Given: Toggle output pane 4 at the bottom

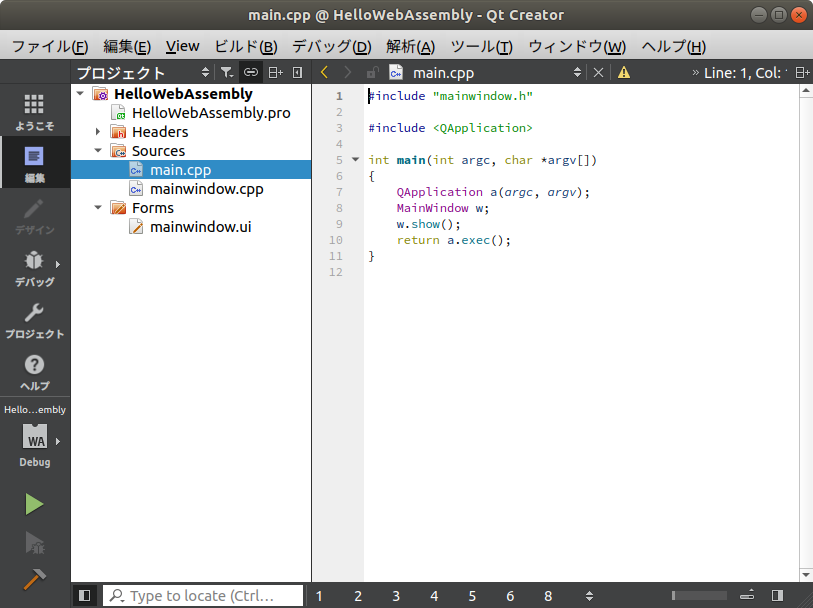Looking at the screenshot, I should click(x=434, y=595).
